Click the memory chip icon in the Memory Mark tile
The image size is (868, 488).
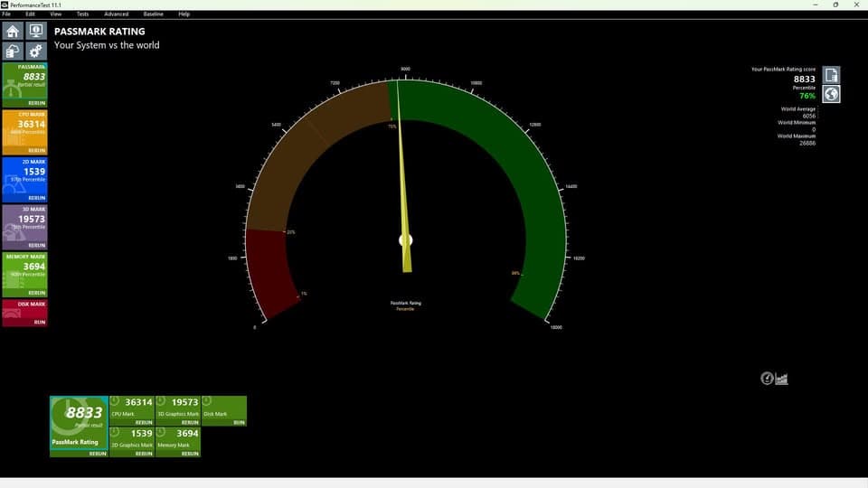click(14, 280)
